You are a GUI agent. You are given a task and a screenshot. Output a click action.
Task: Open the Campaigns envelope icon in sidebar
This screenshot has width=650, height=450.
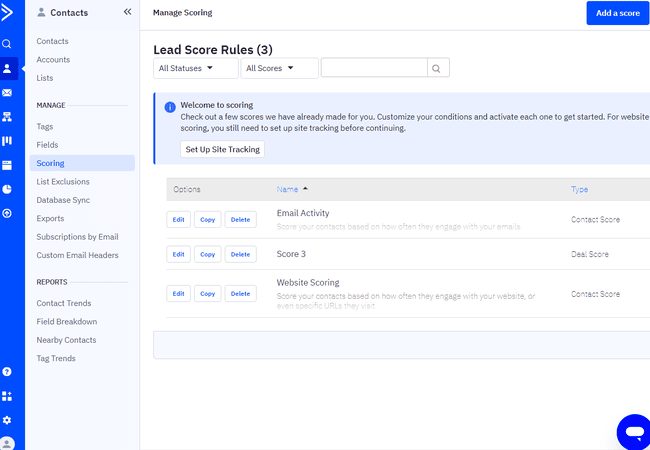(x=7, y=93)
